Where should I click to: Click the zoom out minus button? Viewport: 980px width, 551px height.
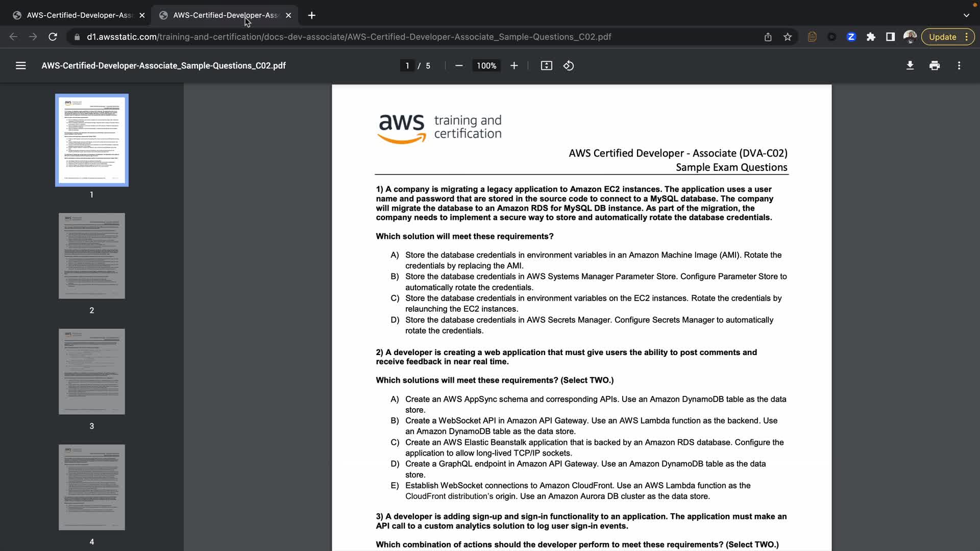point(458,66)
